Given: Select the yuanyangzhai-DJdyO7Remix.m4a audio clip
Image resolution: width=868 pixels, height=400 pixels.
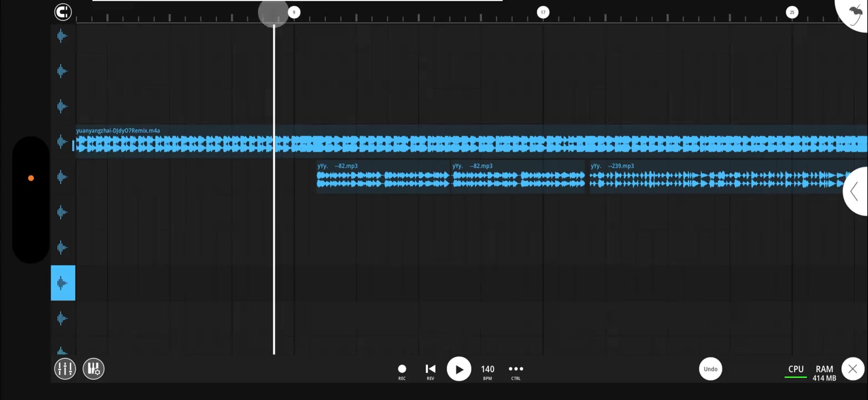Looking at the screenshot, I should pos(471,141).
